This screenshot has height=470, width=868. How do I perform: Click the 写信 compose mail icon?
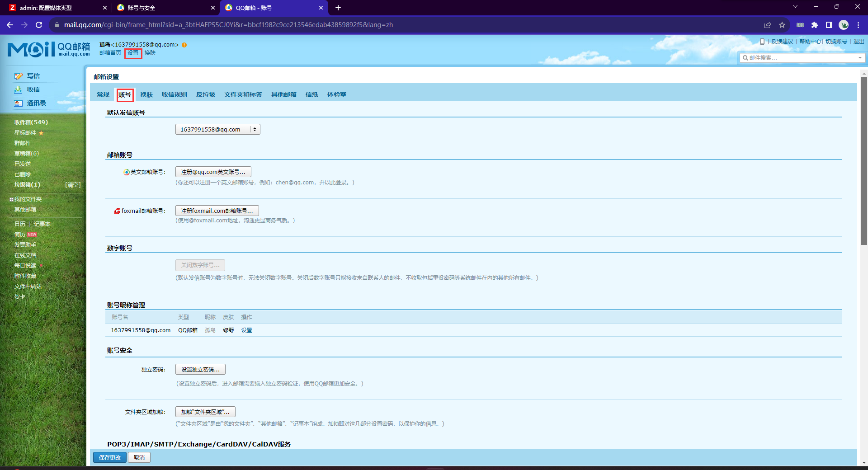(19, 76)
